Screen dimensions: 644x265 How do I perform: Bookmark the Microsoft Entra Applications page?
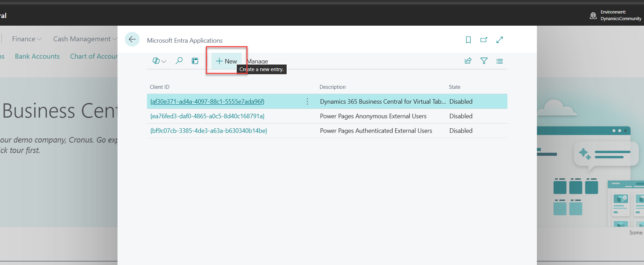[x=468, y=40]
